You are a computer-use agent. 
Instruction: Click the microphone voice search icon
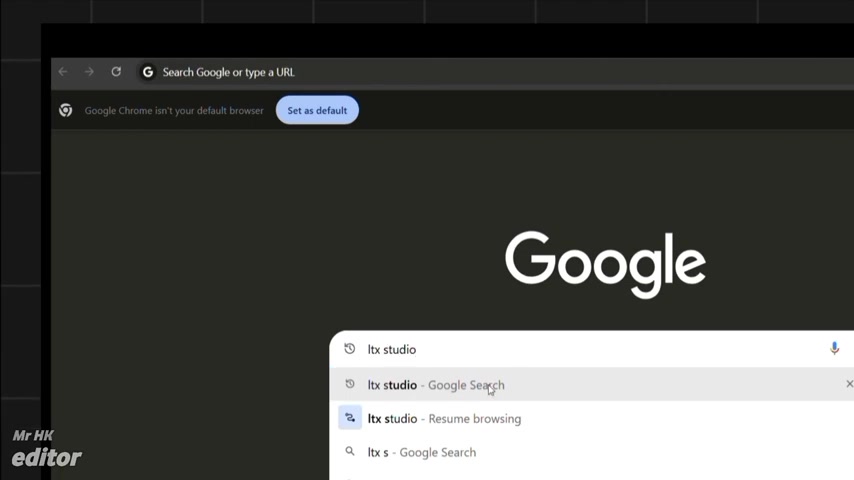[834, 348]
